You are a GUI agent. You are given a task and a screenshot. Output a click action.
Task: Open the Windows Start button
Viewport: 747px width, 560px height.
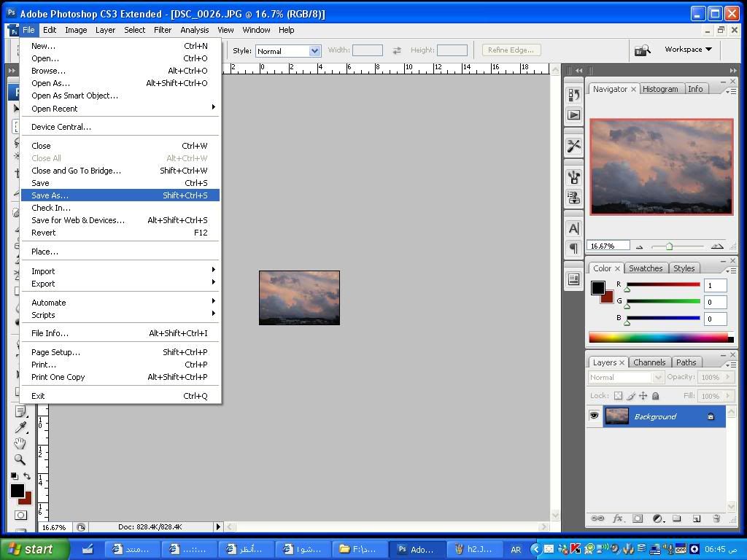pyautogui.click(x=34, y=549)
